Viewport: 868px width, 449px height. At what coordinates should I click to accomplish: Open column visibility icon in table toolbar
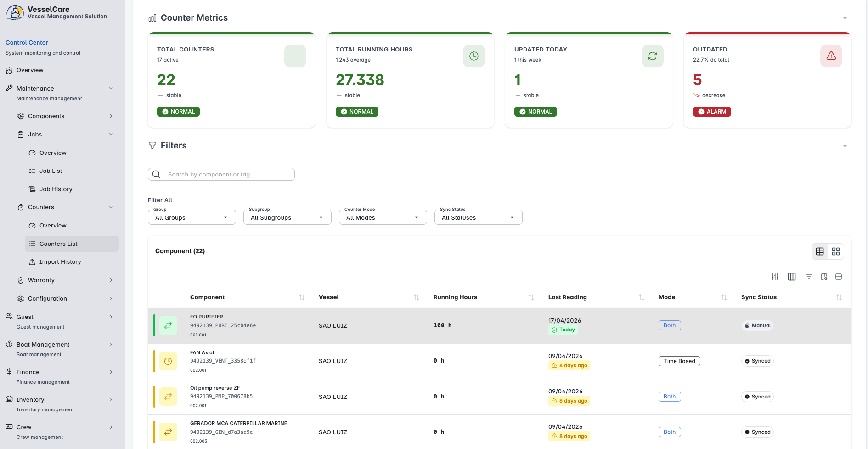[x=792, y=277]
